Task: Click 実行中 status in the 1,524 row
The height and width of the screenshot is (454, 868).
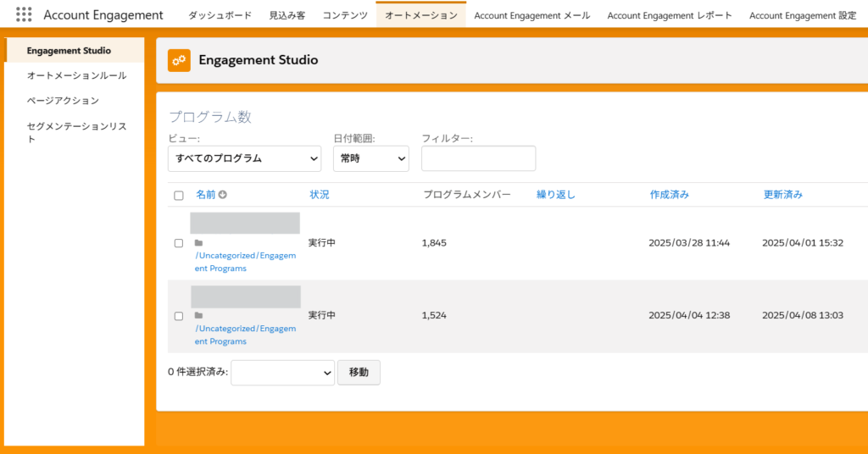Action: pos(322,315)
